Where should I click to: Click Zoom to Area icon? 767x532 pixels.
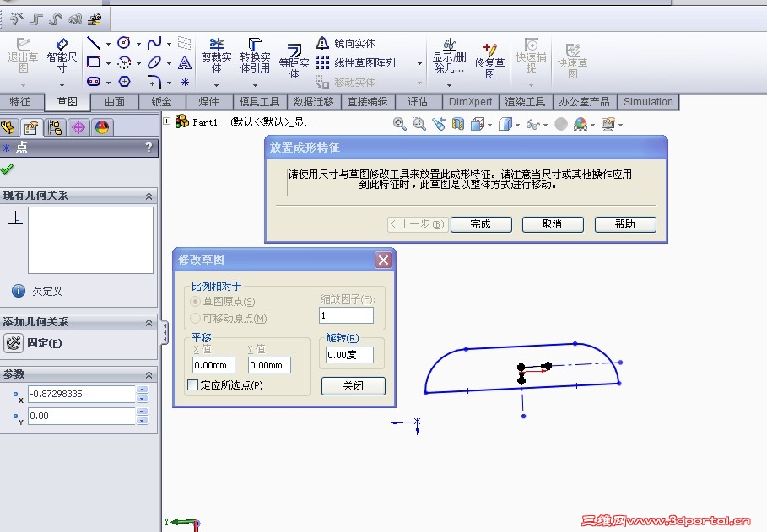pyautogui.click(x=419, y=124)
